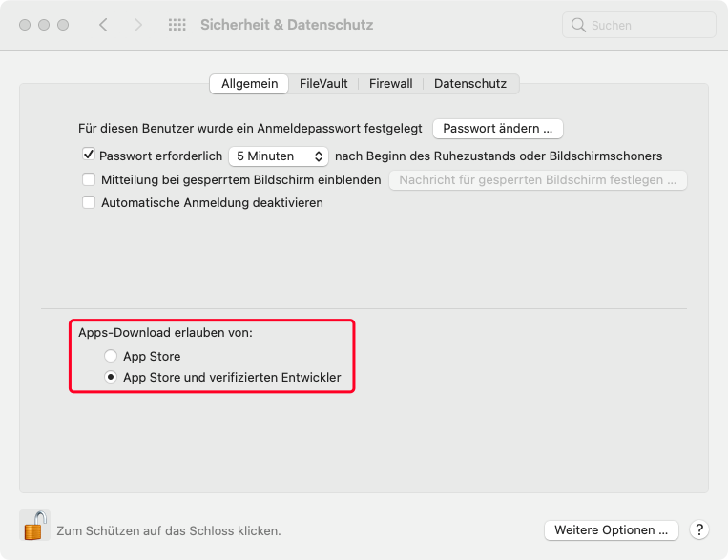The width and height of the screenshot is (728, 560).
Task: Click 'Für diesen Benutzer wurde ein Anmeldepasswort festgelegt' text
Action: (250, 129)
